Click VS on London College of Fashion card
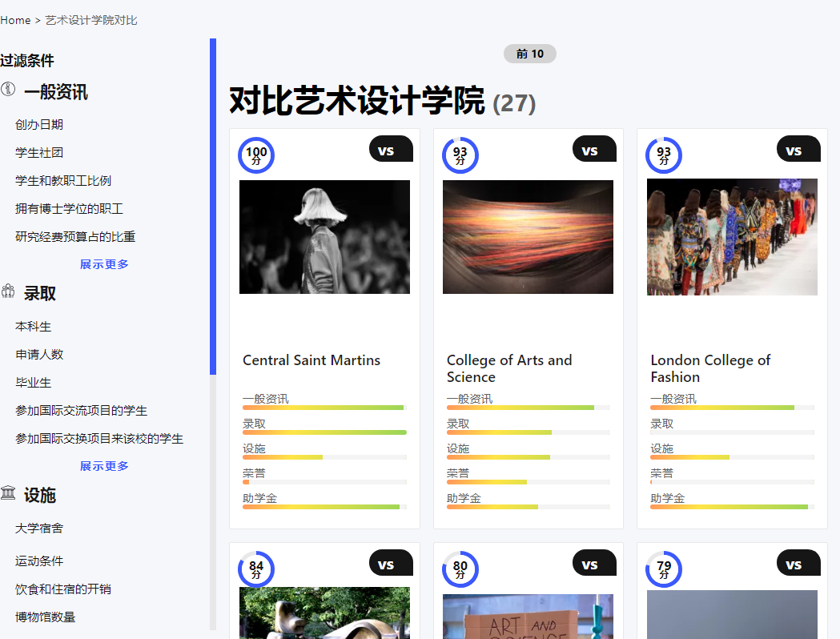This screenshot has width=840, height=639. 798,149
